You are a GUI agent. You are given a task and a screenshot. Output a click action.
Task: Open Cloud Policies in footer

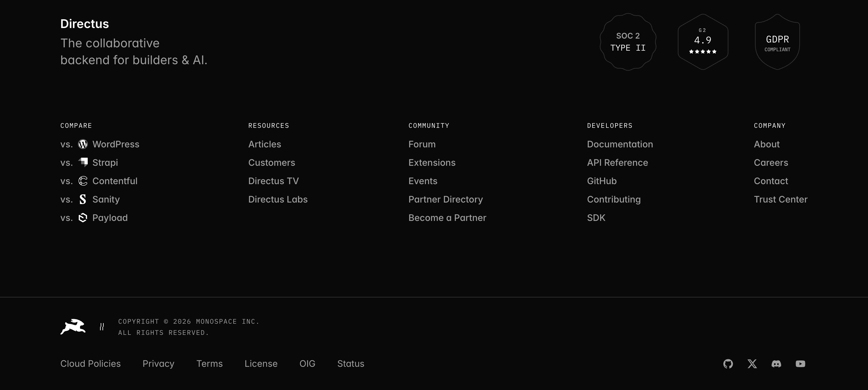(90, 364)
